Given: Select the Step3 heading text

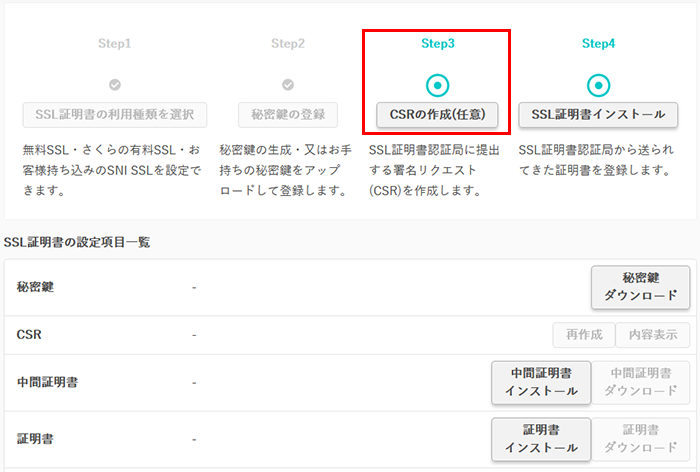Looking at the screenshot, I should point(437,44).
